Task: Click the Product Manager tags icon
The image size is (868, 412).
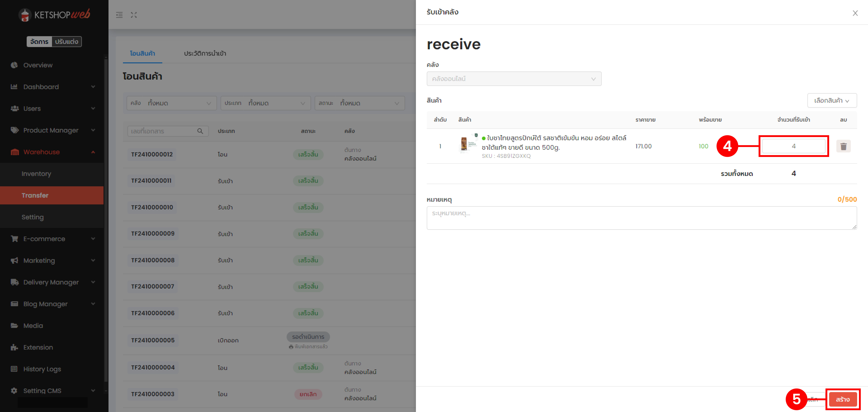Action: pos(14,130)
